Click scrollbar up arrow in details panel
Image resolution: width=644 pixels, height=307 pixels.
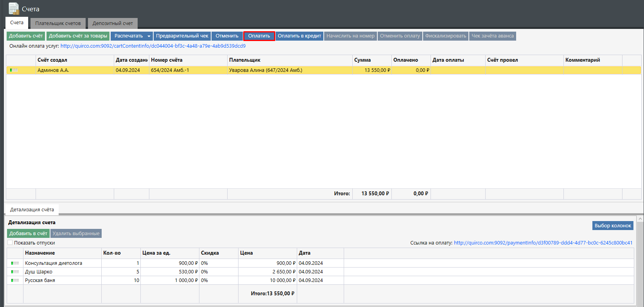640,219
